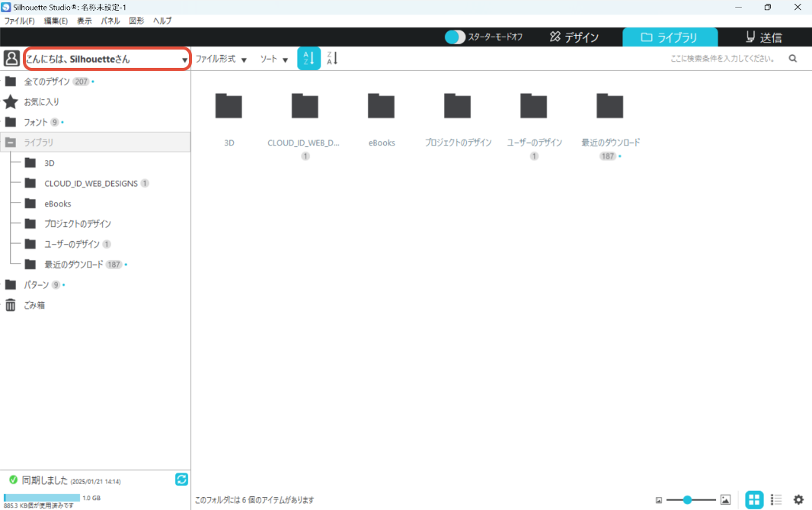Open library settings gear icon
Image resolution: width=812 pixels, height=510 pixels.
798,499
